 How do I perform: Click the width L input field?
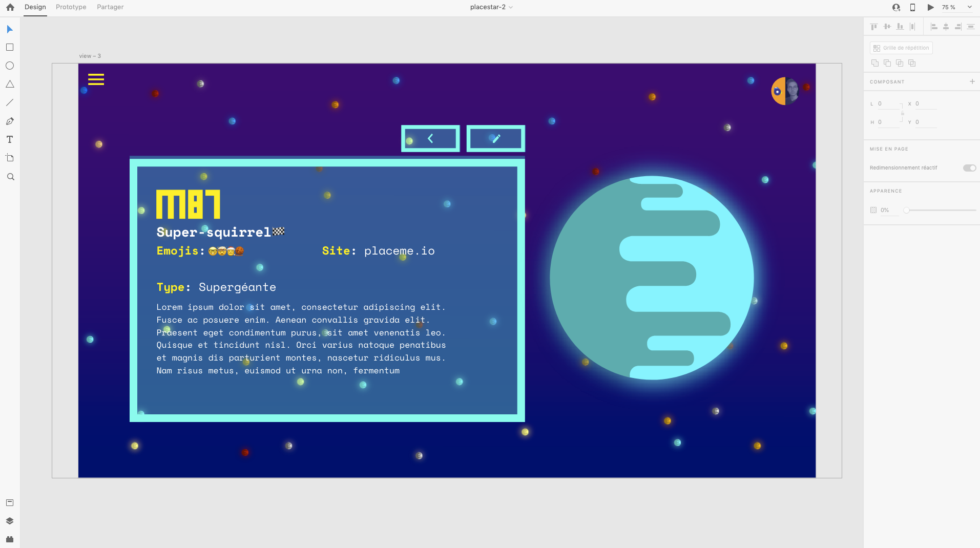[889, 104]
